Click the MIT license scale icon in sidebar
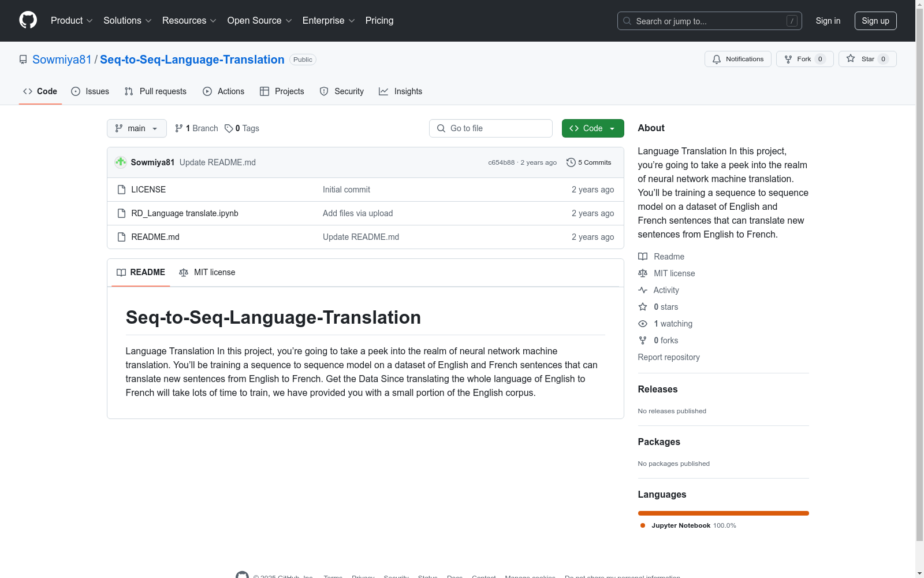924x578 pixels. (x=643, y=273)
